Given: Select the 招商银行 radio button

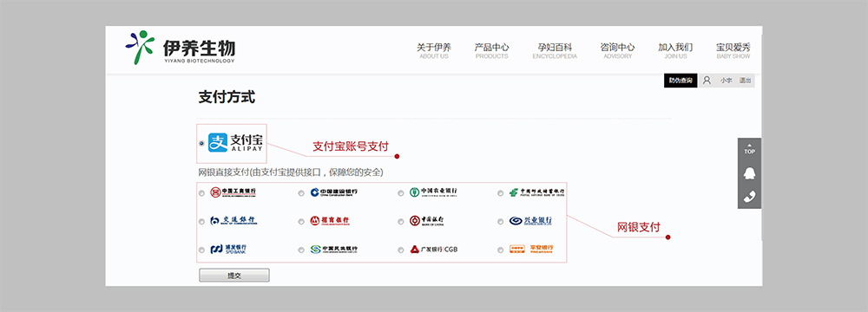Looking at the screenshot, I should click(301, 221).
